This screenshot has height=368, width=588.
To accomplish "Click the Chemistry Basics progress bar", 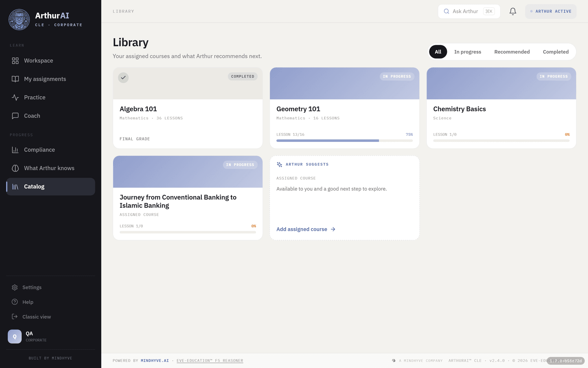I will point(501,141).
